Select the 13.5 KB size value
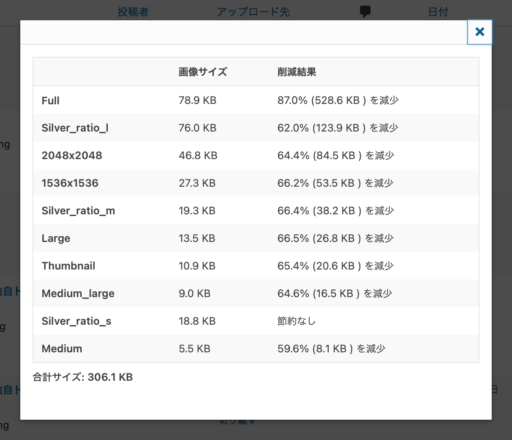 (197, 238)
